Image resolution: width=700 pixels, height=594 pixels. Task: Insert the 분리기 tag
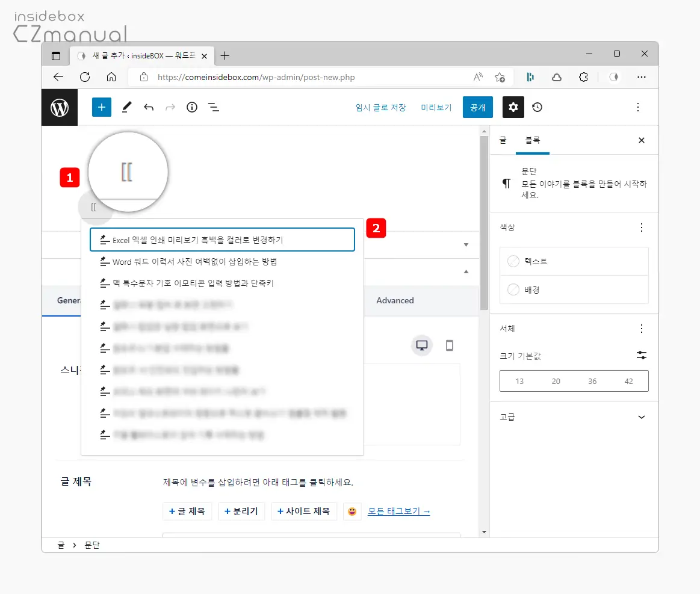click(241, 512)
